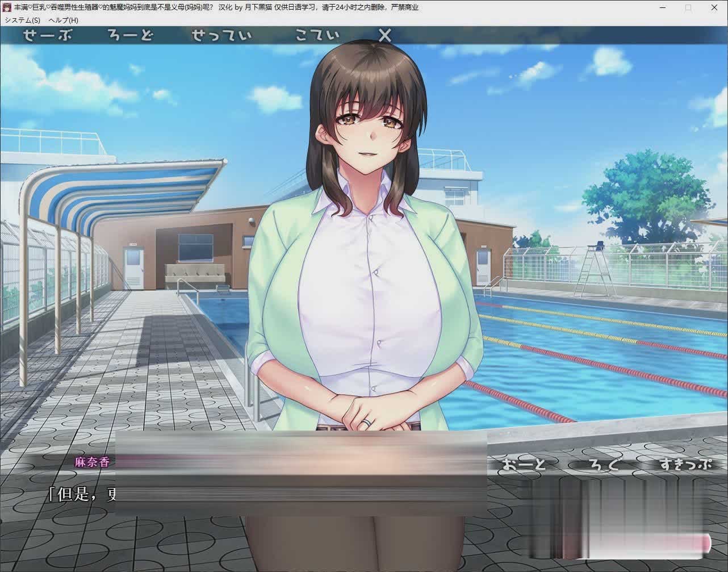Viewport: 728px width, 572px height.
Task: Toggle おーと auto-read mode
Action: 523,465
